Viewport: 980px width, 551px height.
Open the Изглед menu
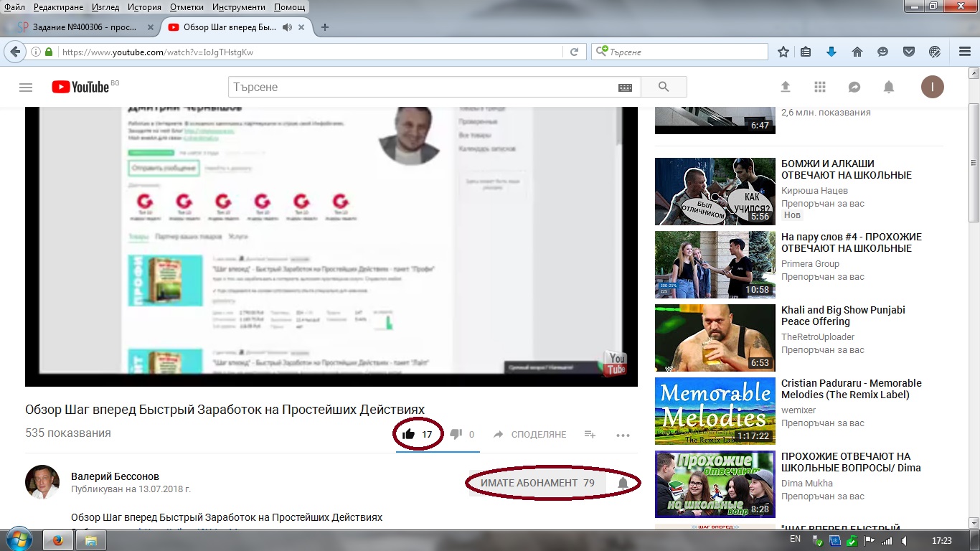point(105,6)
